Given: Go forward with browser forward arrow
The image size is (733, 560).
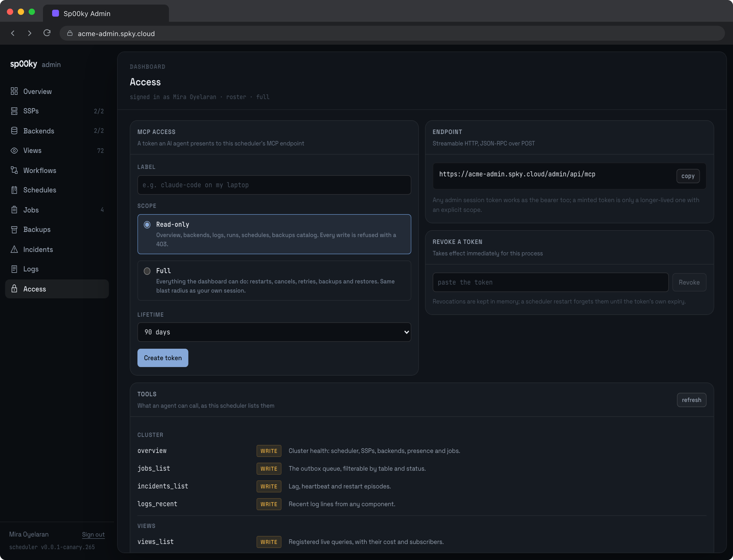Looking at the screenshot, I should pyautogui.click(x=30, y=33).
